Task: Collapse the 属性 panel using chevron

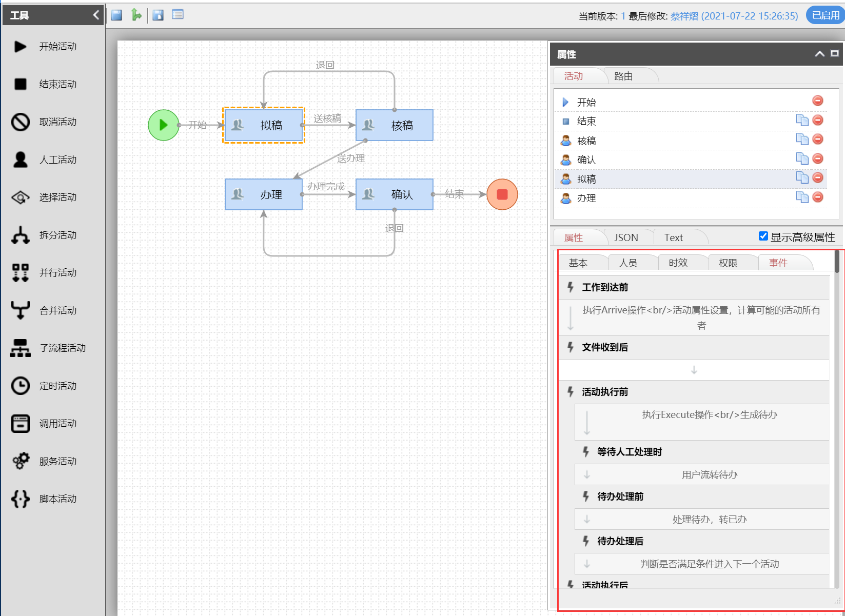Action: pos(819,54)
